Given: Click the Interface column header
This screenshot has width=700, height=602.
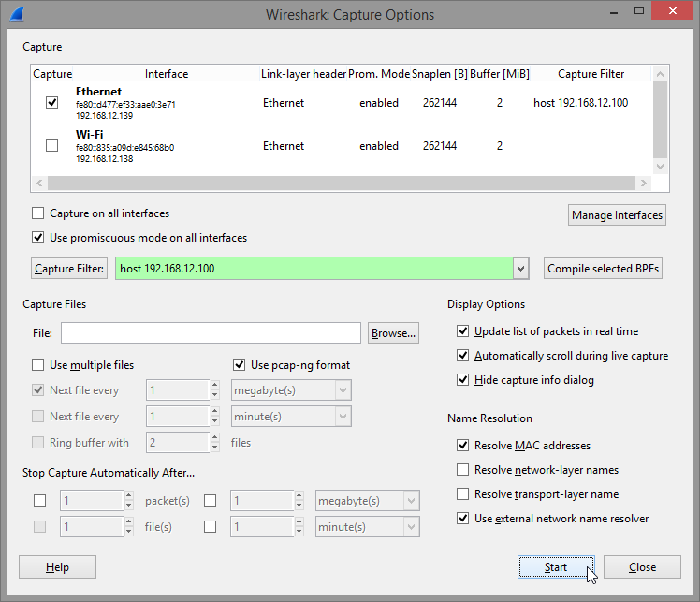Looking at the screenshot, I should coord(167,74).
